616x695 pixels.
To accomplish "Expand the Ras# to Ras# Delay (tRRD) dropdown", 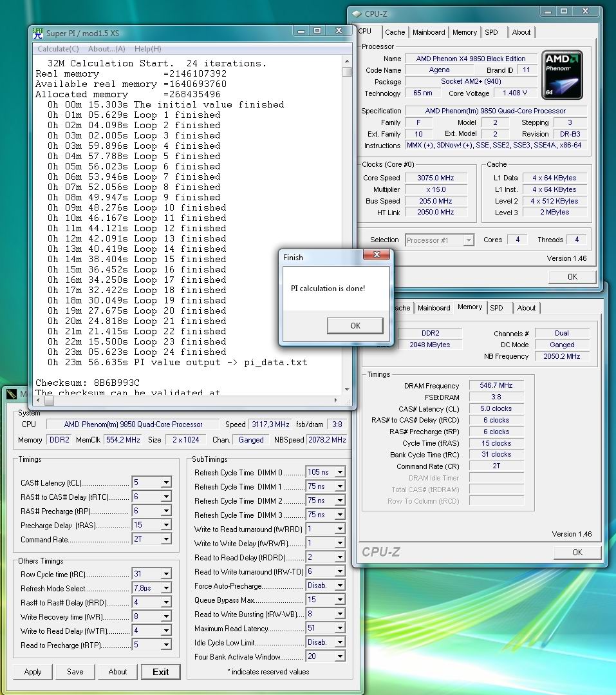I will tap(166, 602).
